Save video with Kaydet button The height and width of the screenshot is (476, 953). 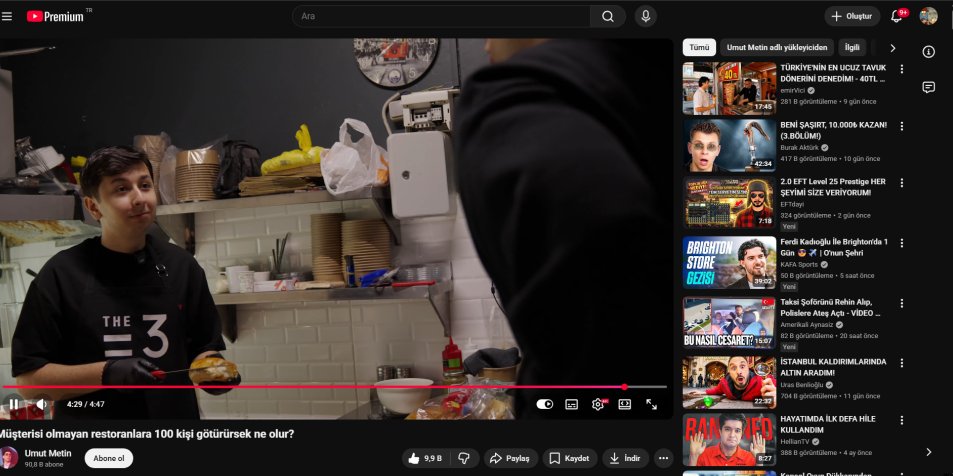click(x=570, y=458)
